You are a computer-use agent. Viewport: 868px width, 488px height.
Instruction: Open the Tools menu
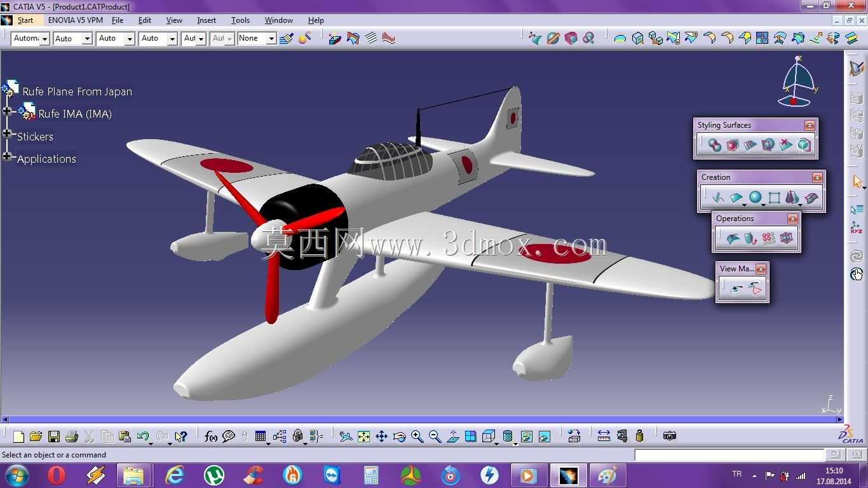point(240,20)
